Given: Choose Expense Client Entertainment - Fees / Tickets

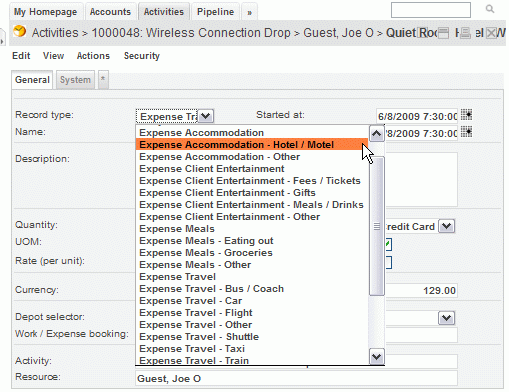Looking at the screenshot, I should point(252,181).
